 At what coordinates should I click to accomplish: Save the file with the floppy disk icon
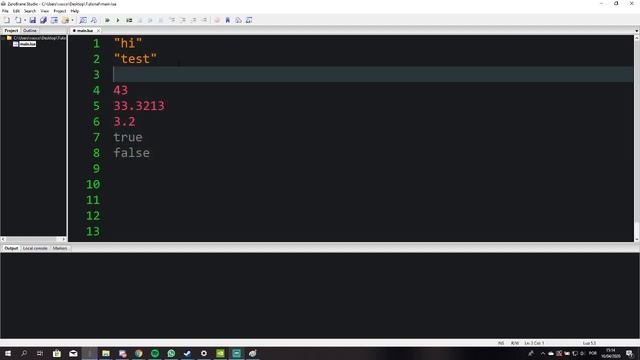pos(32,20)
